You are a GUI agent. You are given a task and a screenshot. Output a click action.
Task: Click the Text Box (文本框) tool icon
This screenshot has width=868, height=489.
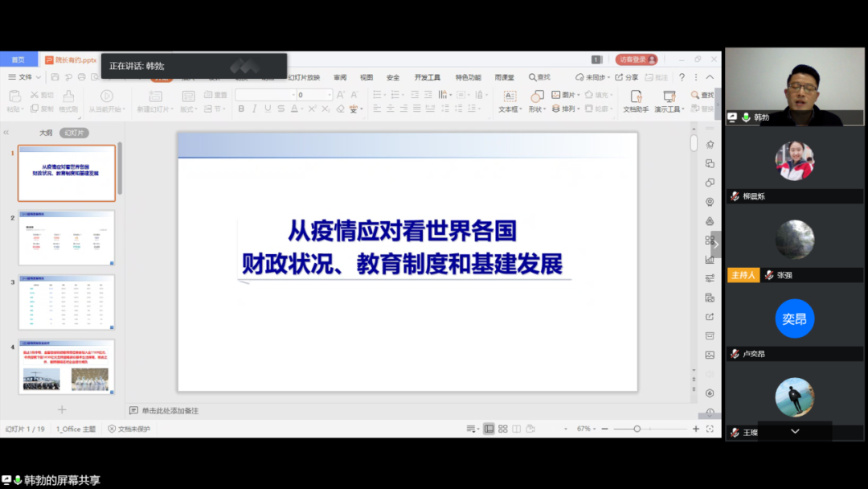(x=509, y=97)
